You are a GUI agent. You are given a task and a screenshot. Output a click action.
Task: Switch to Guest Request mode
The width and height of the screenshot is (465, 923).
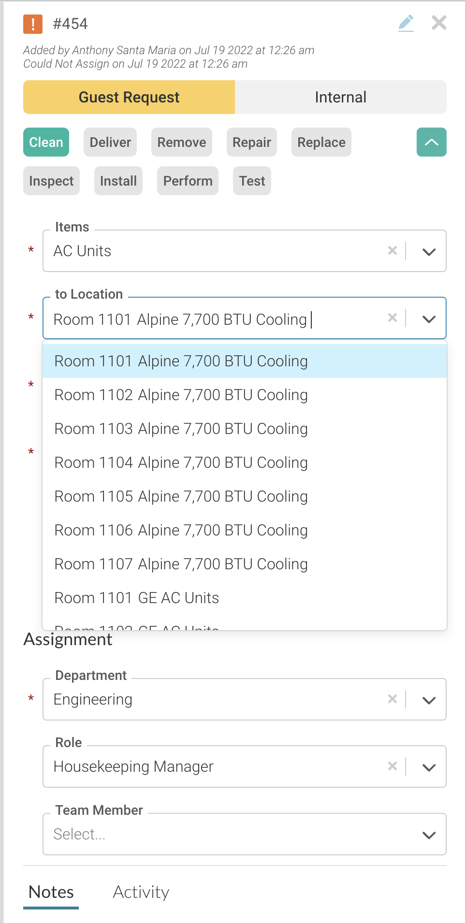(129, 97)
